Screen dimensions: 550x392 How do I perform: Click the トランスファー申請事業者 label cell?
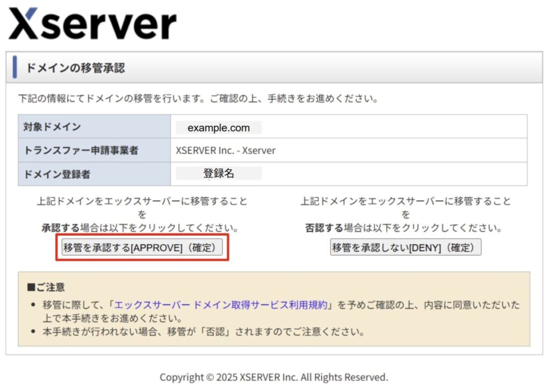pyautogui.click(x=81, y=150)
